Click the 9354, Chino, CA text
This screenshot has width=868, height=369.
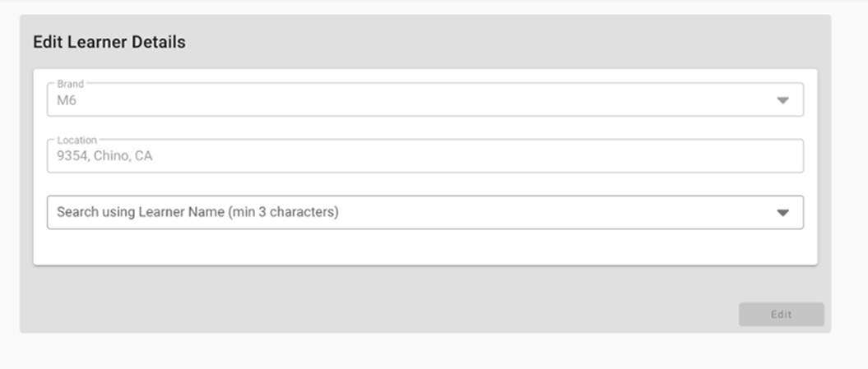coord(104,156)
